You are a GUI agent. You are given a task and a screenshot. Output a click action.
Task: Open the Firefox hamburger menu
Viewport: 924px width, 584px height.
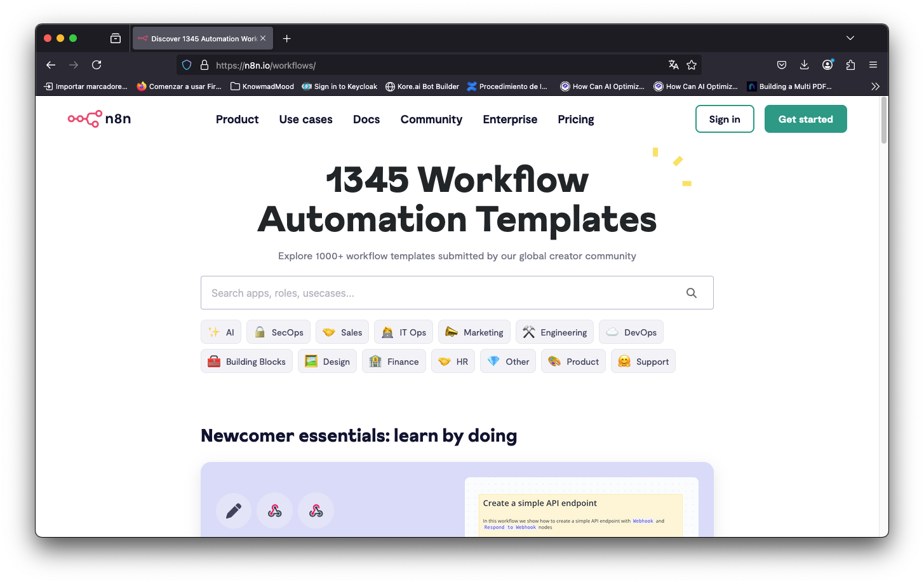pyautogui.click(x=873, y=65)
